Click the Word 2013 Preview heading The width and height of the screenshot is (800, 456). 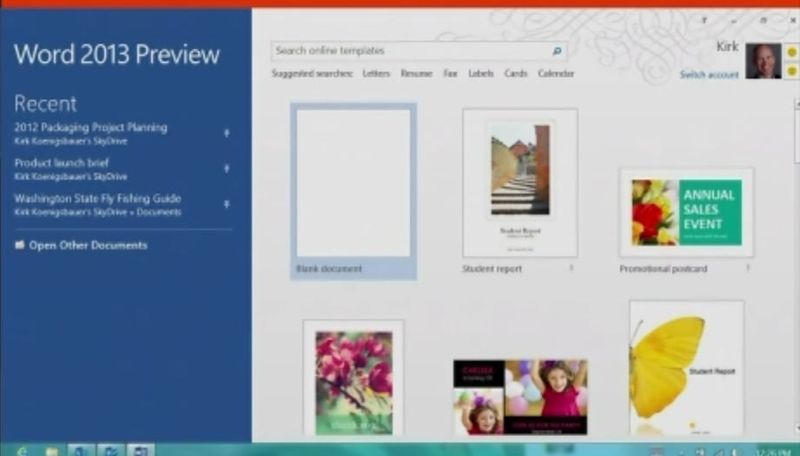(x=117, y=55)
